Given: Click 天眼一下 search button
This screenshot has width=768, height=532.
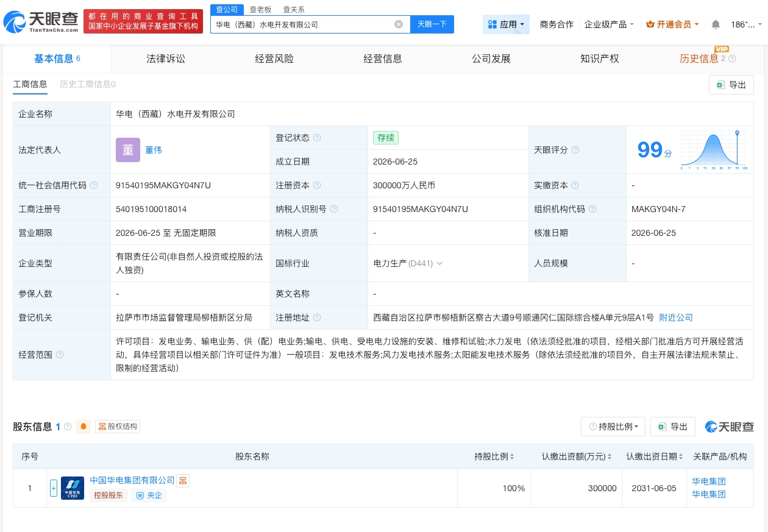Looking at the screenshot, I should pyautogui.click(x=432, y=24).
